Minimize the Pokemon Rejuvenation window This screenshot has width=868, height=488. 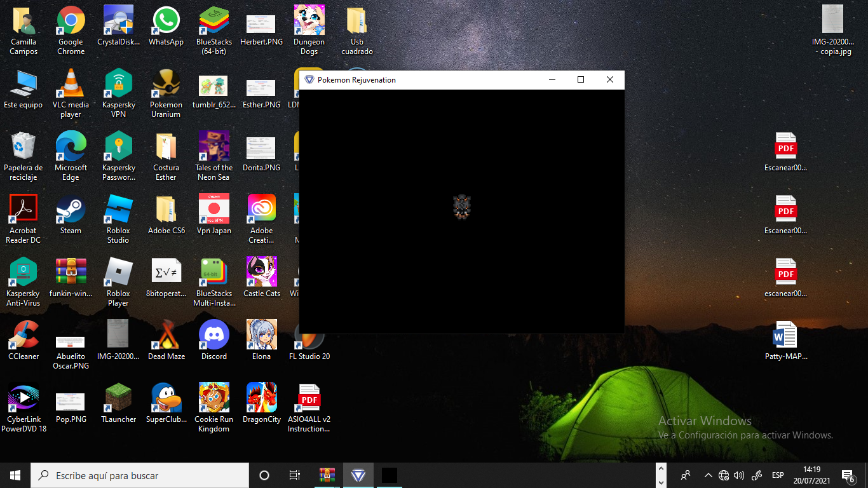click(x=552, y=79)
